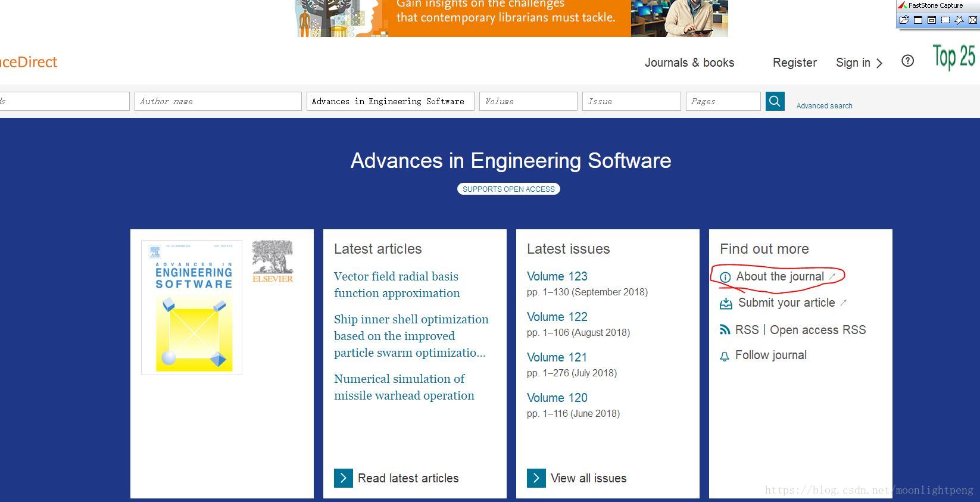Click the FastStone Capture title bar
This screenshot has height=502, width=980.
pyautogui.click(x=938, y=5)
